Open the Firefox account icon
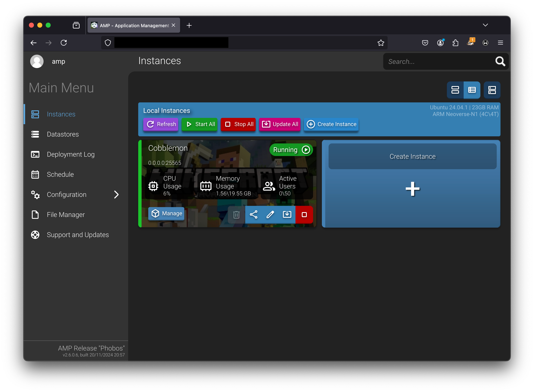The width and height of the screenshot is (534, 392). point(440,43)
